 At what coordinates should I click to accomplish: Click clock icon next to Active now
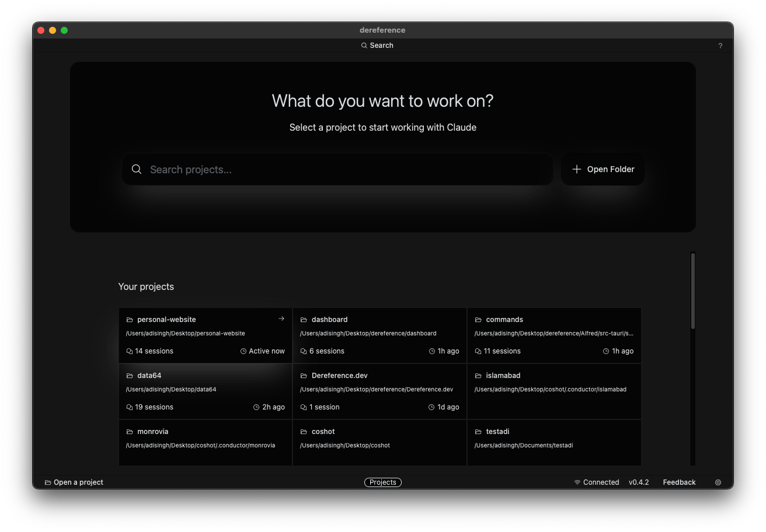[243, 351]
